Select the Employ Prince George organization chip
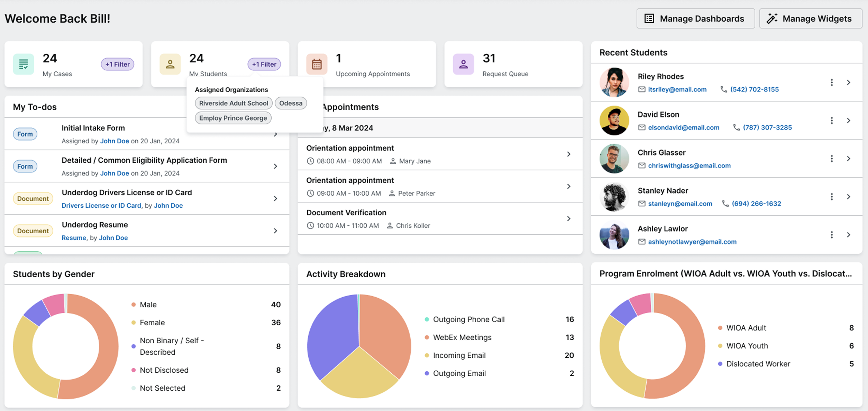This screenshot has width=868, height=411. (233, 118)
